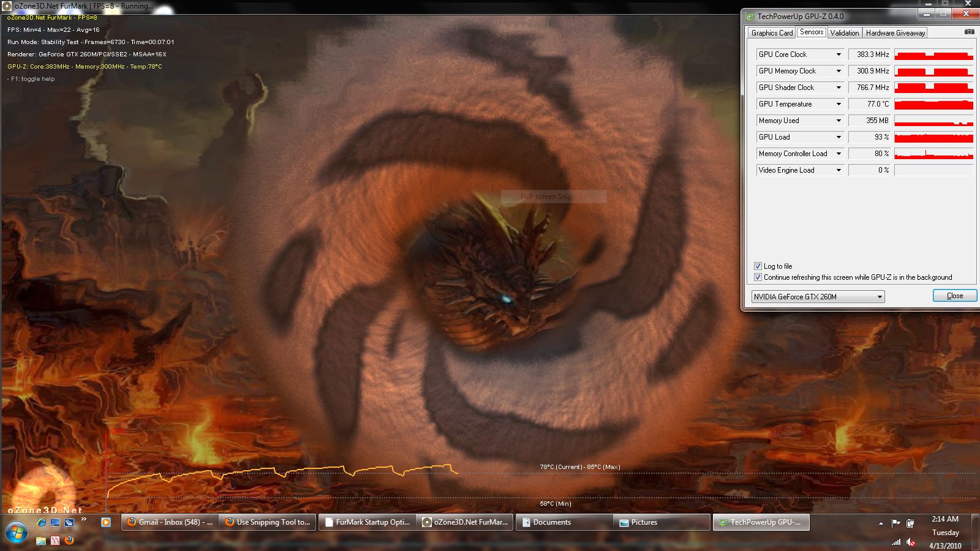The width and height of the screenshot is (980, 551).
Task: Click the muted speaker volume tray icon
Action: tap(911, 542)
